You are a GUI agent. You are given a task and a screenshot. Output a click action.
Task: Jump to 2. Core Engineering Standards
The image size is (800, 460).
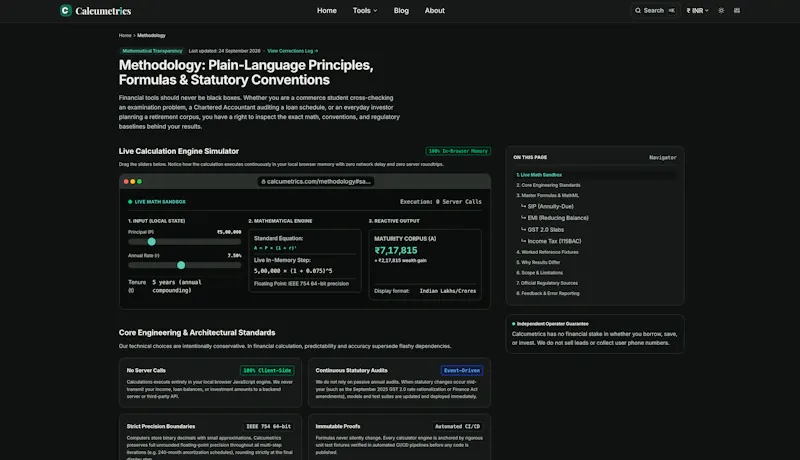(x=548, y=185)
